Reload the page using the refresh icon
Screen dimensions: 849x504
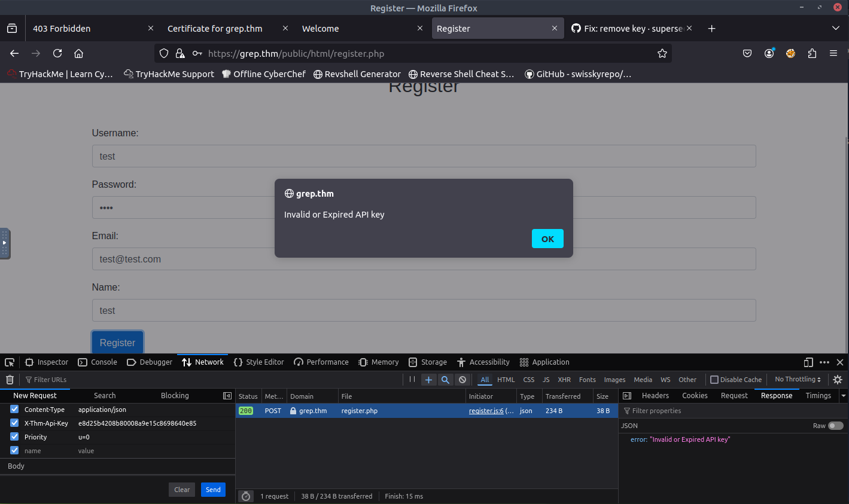click(57, 53)
